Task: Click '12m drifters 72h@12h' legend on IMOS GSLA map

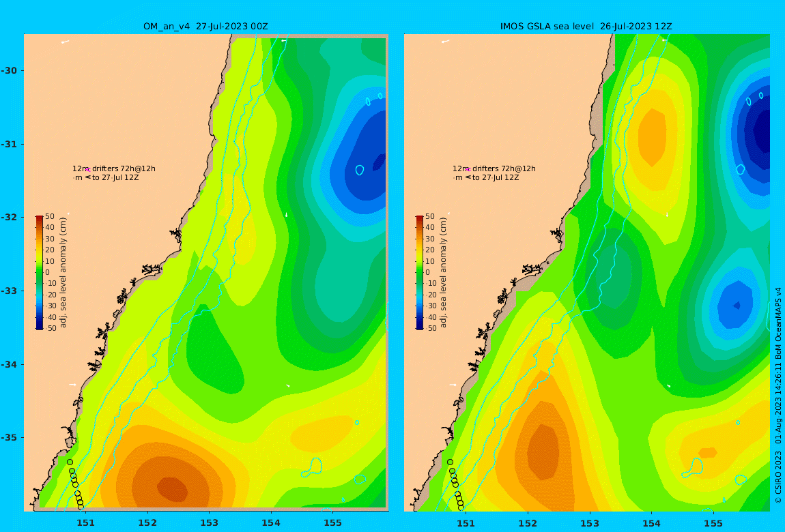Action: pyautogui.click(x=494, y=168)
